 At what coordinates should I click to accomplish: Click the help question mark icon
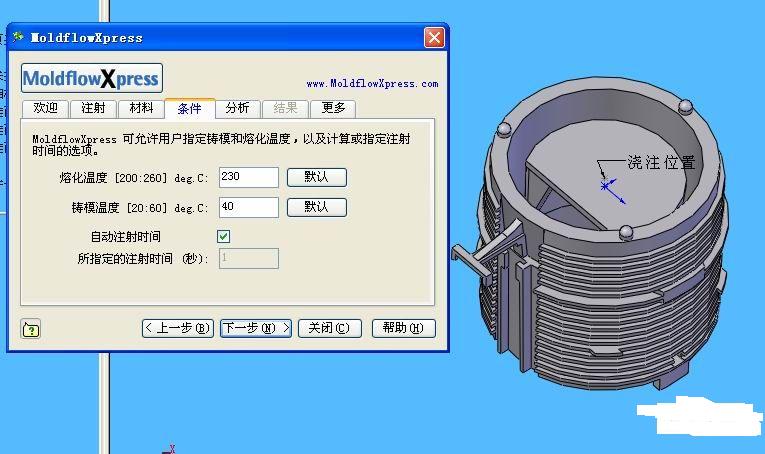[x=31, y=330]
